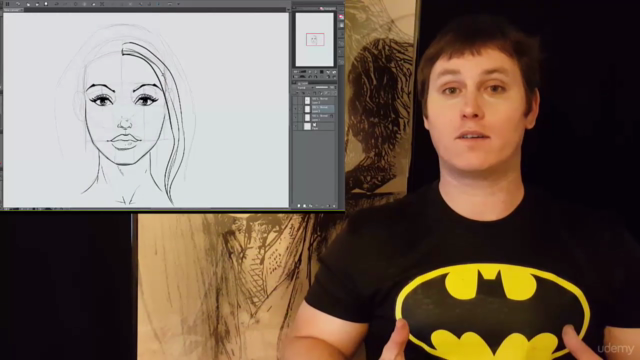Click Delete Layer trash icon at panel bottom
The image size is (640, 360).
coord(334,206)
